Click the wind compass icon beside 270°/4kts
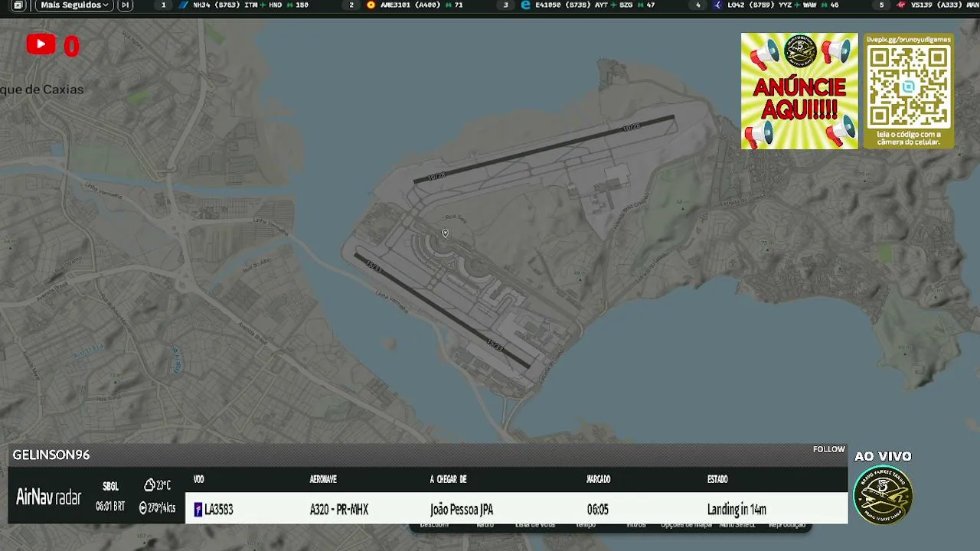The image size is (980, 551). point(143,507)
